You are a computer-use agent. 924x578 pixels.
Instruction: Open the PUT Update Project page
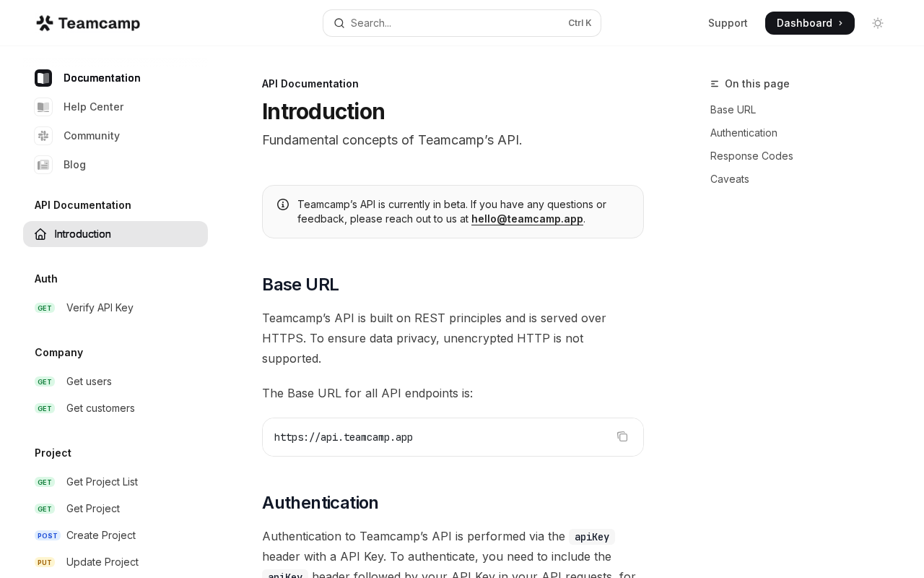click(102, 562)
